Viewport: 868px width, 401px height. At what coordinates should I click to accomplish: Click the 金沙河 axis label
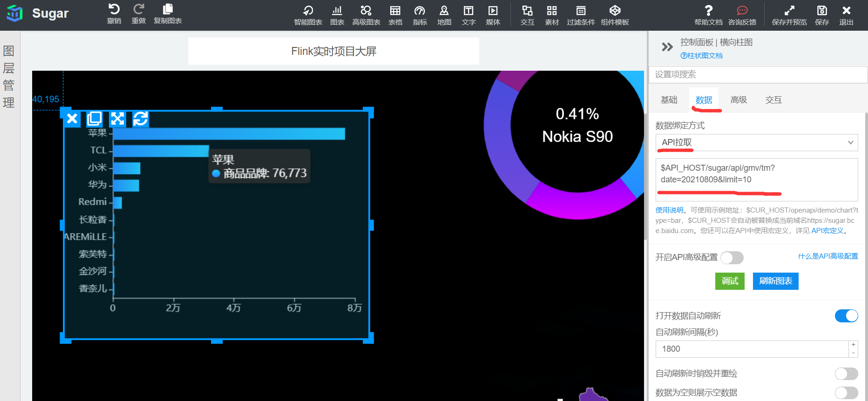93,271
